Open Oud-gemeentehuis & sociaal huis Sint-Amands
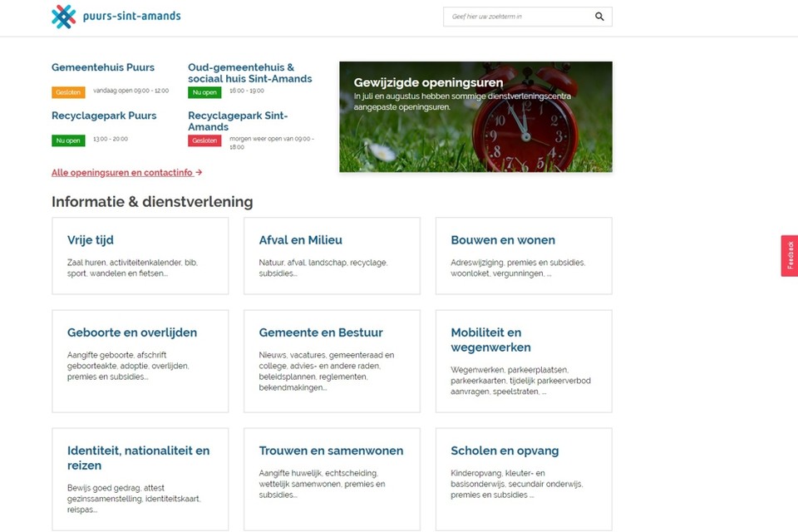The width and height of the screenshot is (798, 532). coord(250,73)
